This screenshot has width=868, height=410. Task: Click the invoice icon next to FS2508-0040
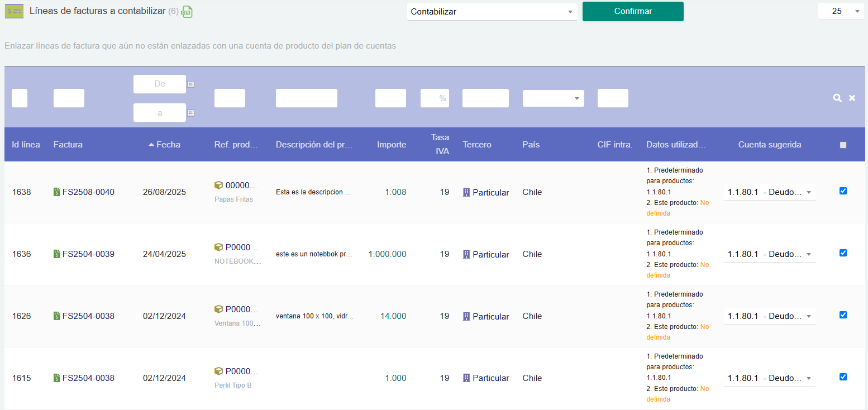(56, 192)
